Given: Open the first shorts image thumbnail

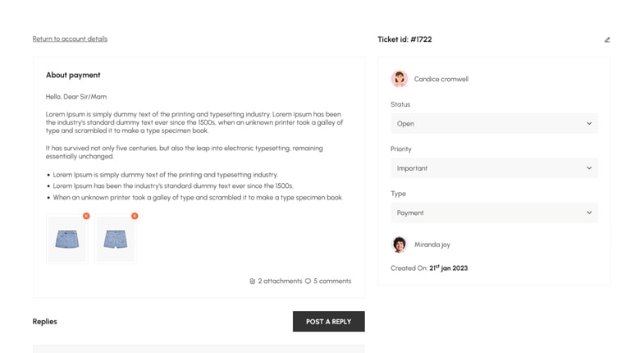Looking at the screenshot, I should (x=67, y=240).
